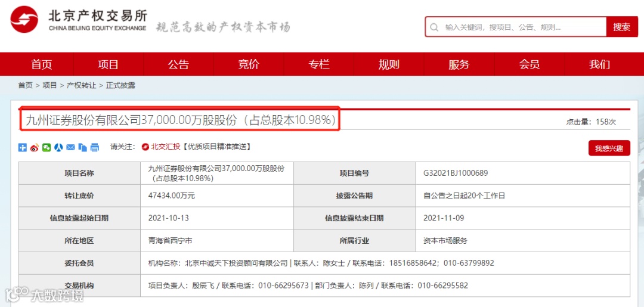
Task: Select the start date 2021-10-13
Action: 168,218
